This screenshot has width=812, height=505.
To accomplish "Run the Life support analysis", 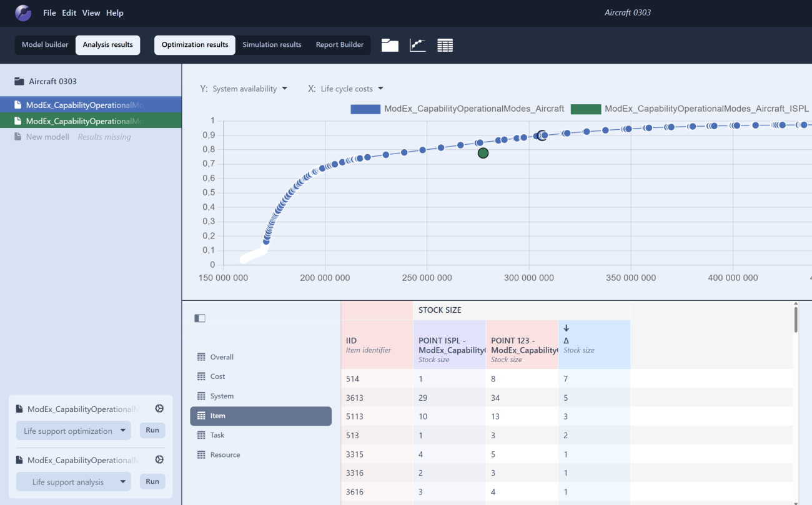I will click(152, 481).
